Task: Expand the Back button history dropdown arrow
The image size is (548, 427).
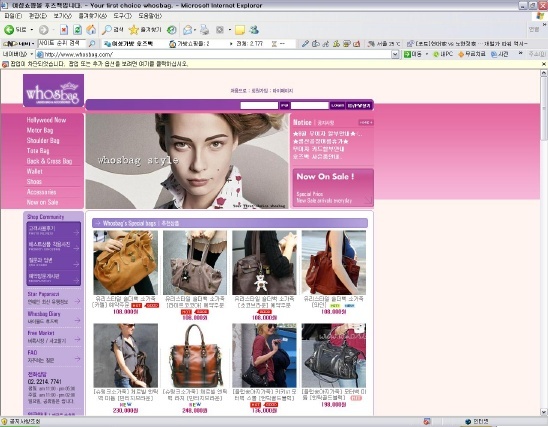Action: [x=32, y=30]
